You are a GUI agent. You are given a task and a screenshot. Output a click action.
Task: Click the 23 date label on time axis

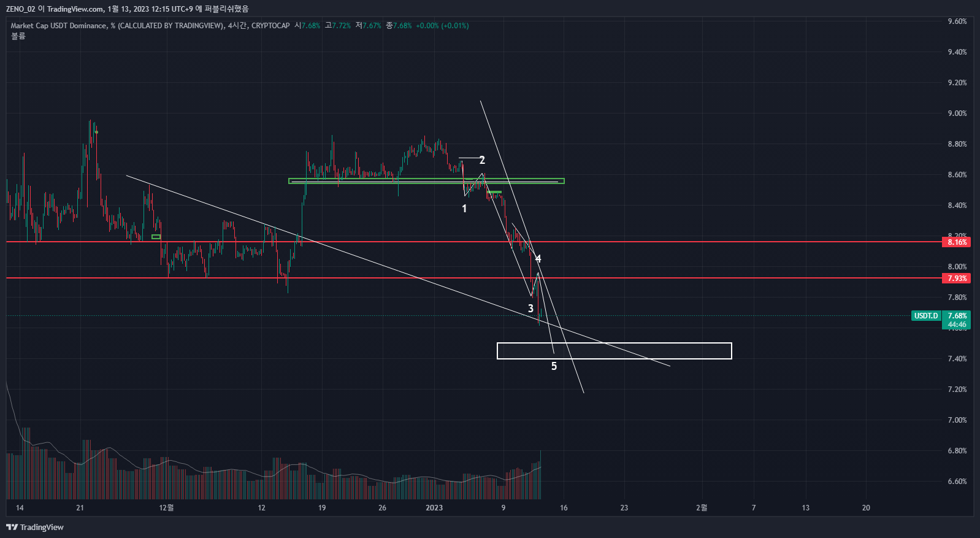click(x=624, y=508)
